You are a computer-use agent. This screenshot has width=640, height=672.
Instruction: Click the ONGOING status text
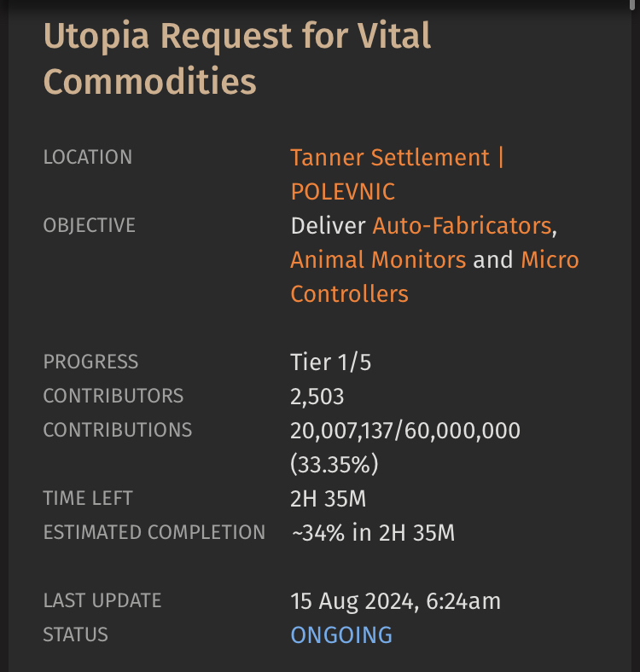pos(341,635)
